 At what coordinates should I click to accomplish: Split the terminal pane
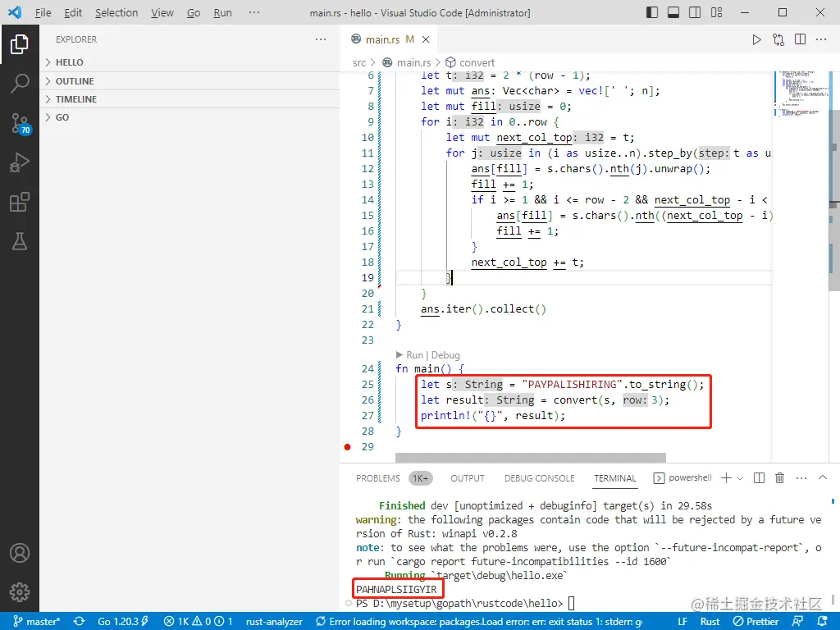pyautogui.click(x=759, y=478)
